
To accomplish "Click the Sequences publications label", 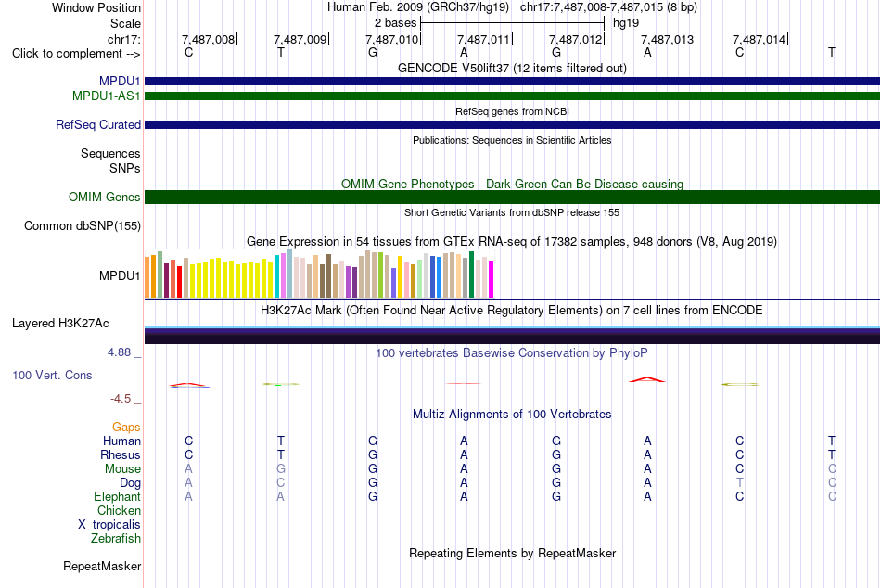I will point(110,153).
